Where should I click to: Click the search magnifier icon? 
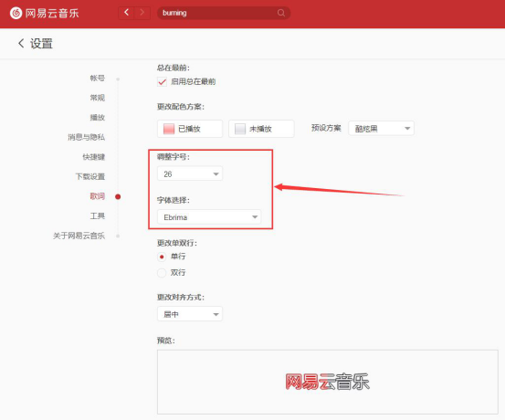pos(281,13)
